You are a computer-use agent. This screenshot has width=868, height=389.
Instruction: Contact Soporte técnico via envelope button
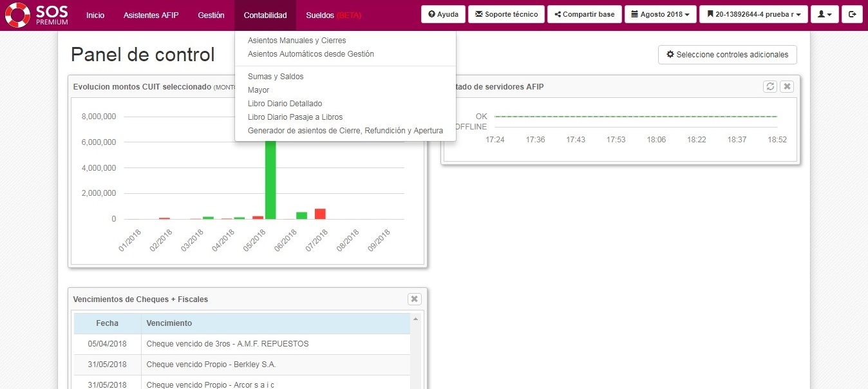[x=506, y=14]
